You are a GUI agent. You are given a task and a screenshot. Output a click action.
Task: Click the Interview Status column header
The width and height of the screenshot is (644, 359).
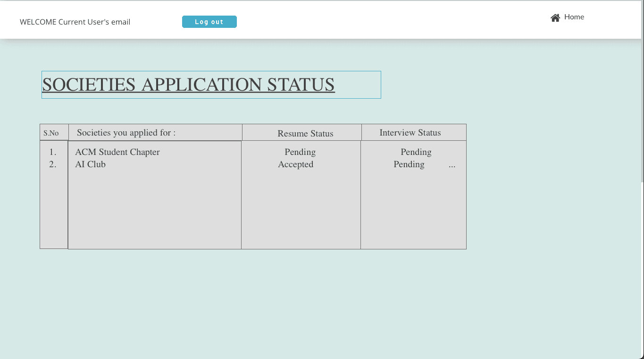click(414, 132)
